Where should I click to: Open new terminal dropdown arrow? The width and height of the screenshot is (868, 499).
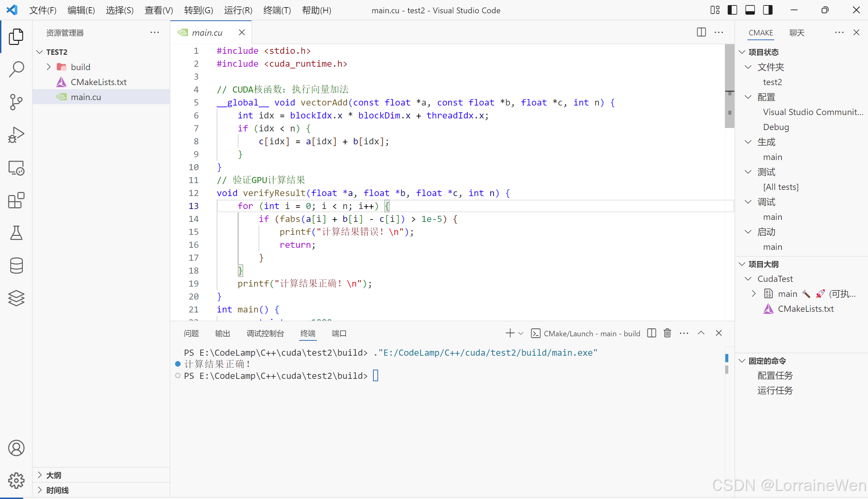pyautogui.click(x=521, y=333)
